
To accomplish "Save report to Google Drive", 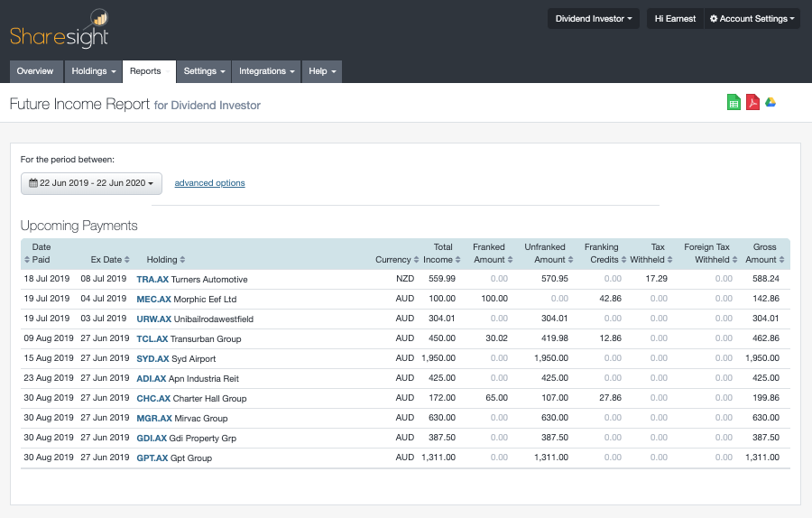I will click(770, 102).
